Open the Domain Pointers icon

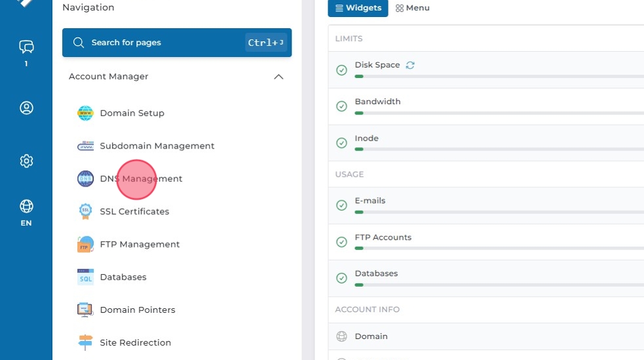(x=85, y=310)
